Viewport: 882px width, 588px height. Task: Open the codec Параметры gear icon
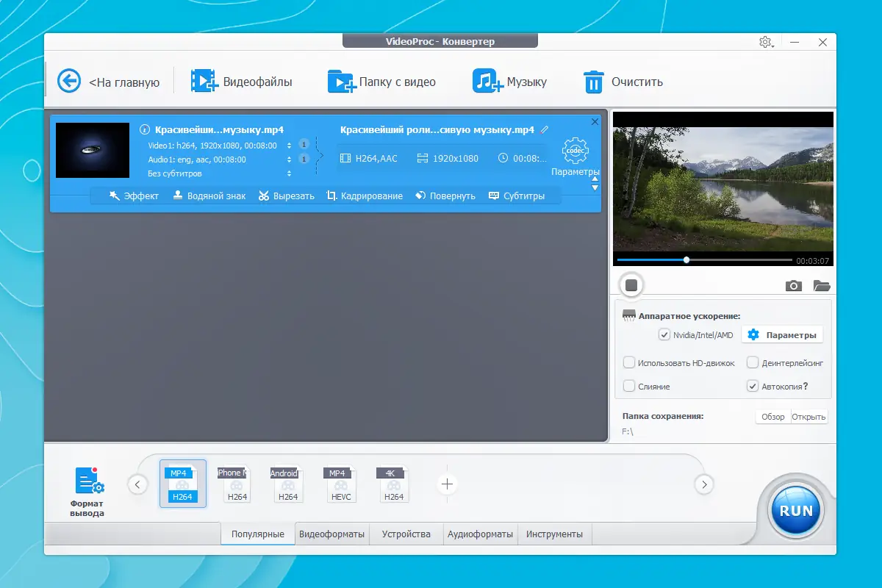tap(575, 151)
